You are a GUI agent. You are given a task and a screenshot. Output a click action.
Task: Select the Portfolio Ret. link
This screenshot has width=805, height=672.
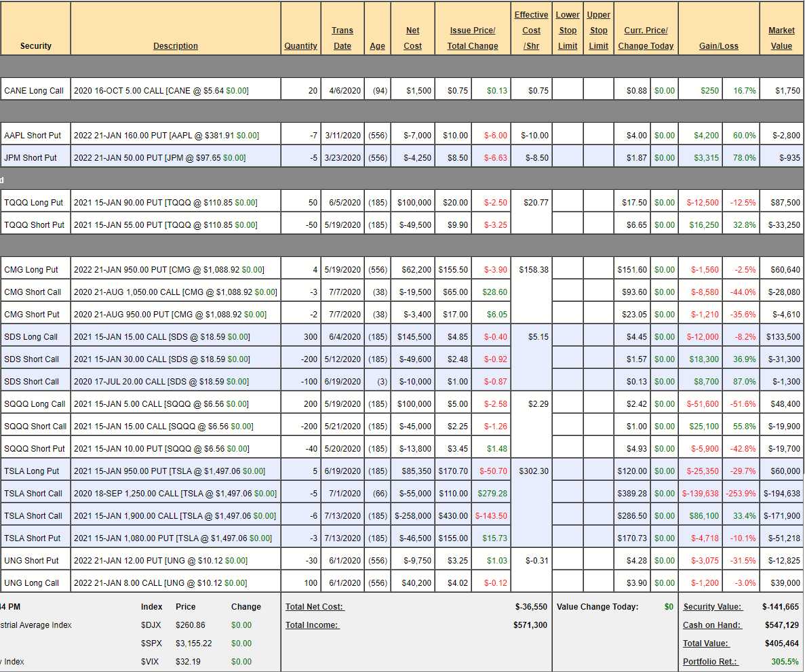pyautogui.click(x=710, y=662)
